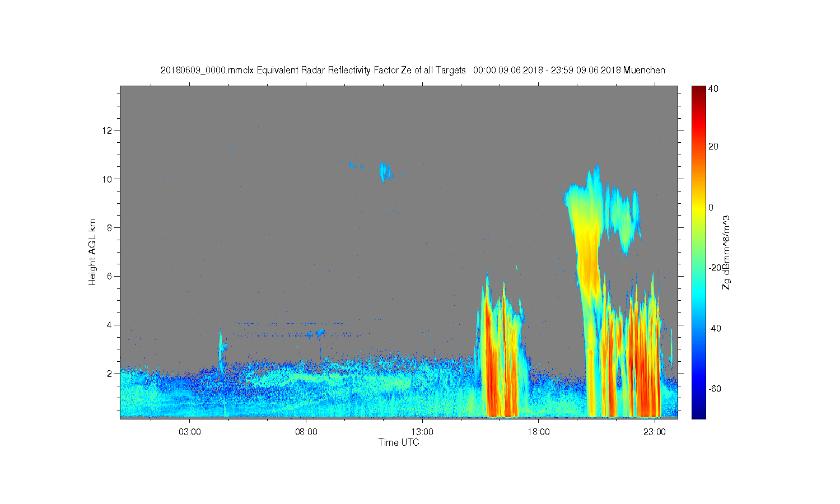Click the plot title about Equivalent Radar Reflectivity
The image size is (840, 504).
[413, 71]
